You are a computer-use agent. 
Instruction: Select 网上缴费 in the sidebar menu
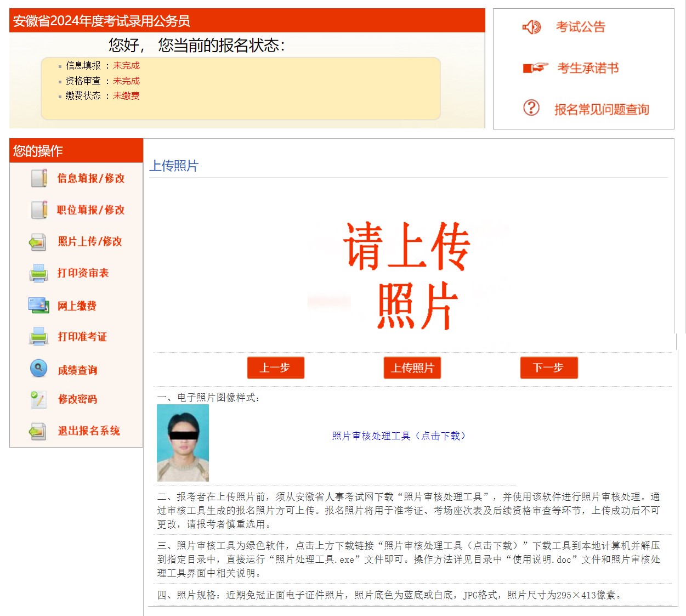(x=77, y=306)
